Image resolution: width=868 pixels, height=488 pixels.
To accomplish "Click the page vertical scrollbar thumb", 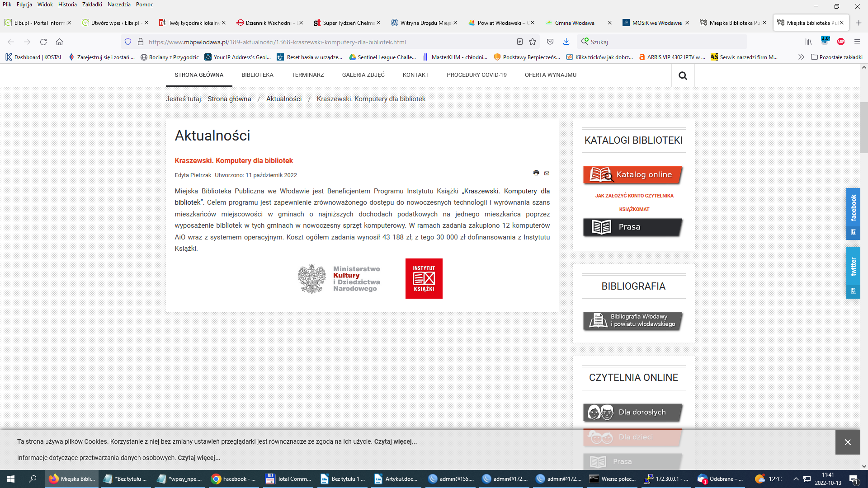I will (x=864, y=128).
